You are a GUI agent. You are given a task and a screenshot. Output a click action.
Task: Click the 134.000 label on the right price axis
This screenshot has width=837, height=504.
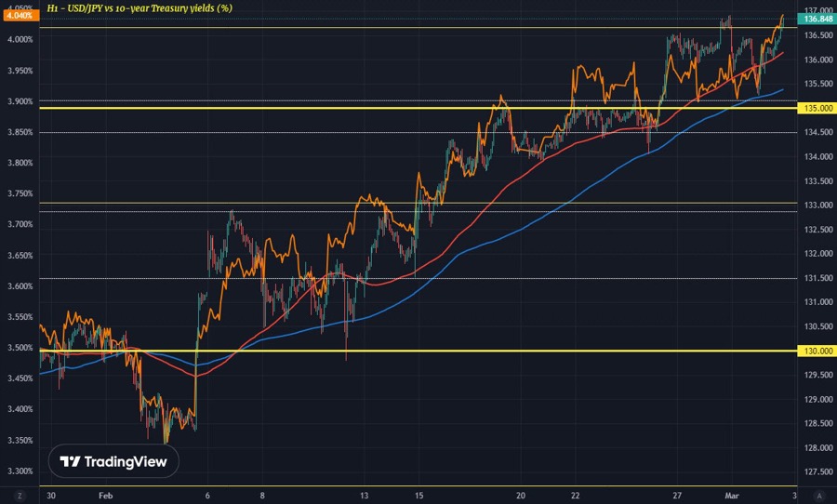click(818, 156)
